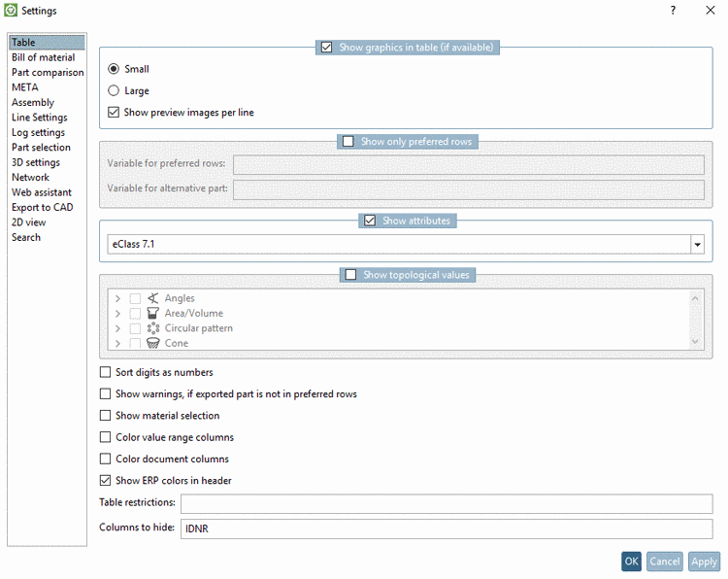Screen dimensions: 728x579
Task: Click the Area/Volume icon
Action: [x=152, y=314]
